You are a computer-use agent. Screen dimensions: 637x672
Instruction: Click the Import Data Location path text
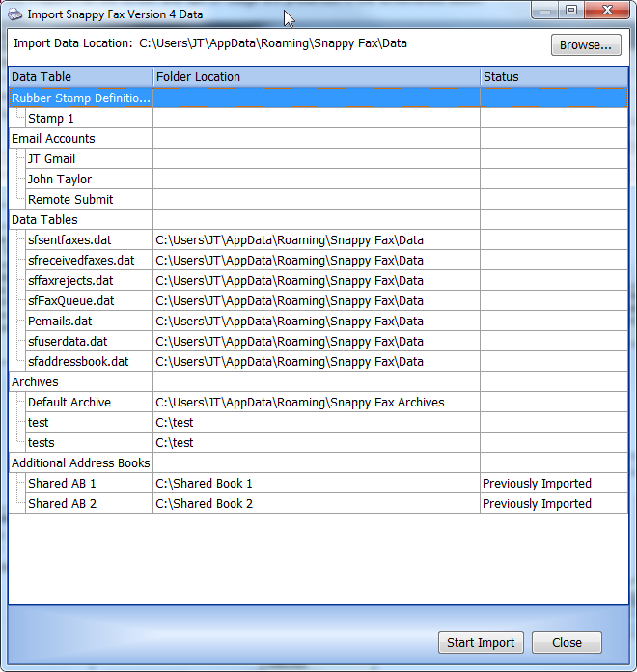tap(273, 43)
